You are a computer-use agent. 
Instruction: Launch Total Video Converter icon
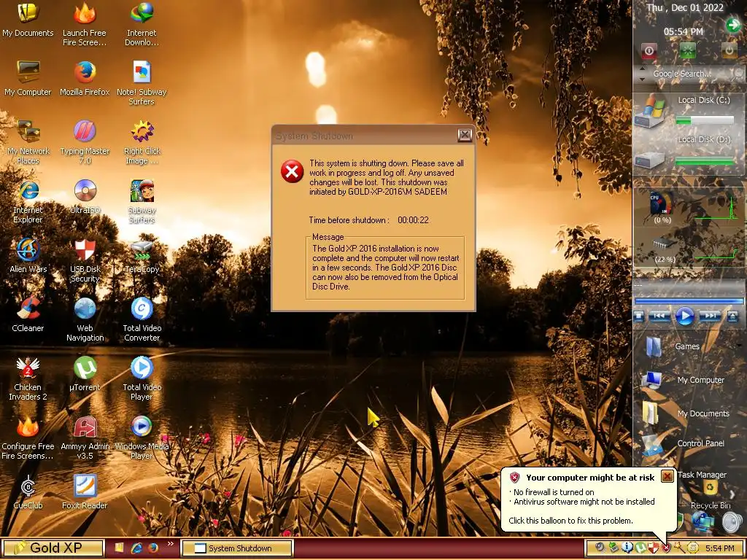pyautogui.click(x=142, y=319)
